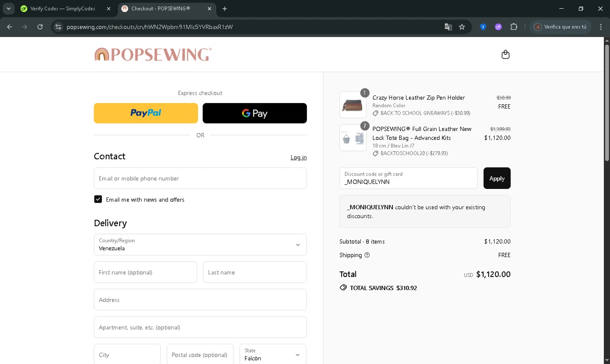Click the translate page icon
610x364 pixels.
coord(448,27)
